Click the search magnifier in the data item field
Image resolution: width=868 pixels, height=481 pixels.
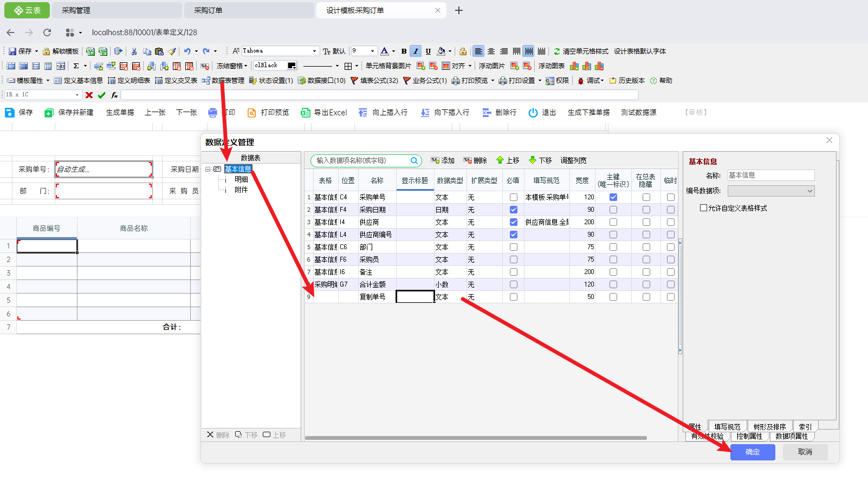coord(414,160)
